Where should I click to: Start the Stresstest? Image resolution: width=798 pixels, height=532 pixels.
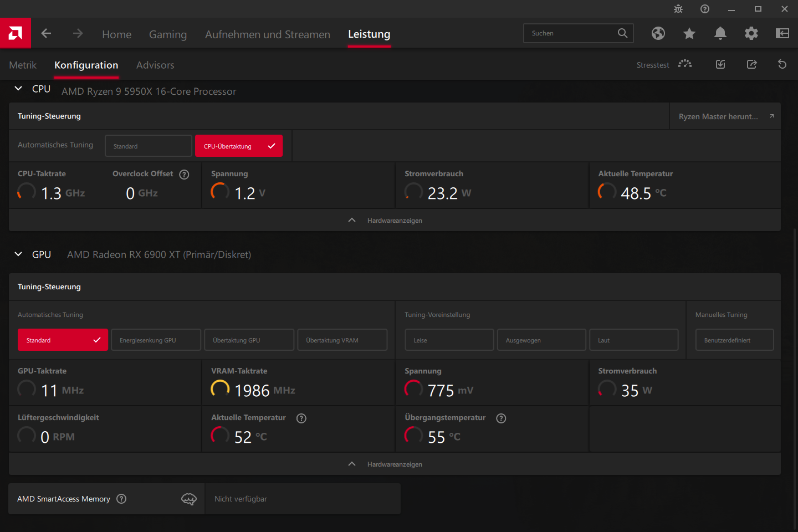(664, 64)
